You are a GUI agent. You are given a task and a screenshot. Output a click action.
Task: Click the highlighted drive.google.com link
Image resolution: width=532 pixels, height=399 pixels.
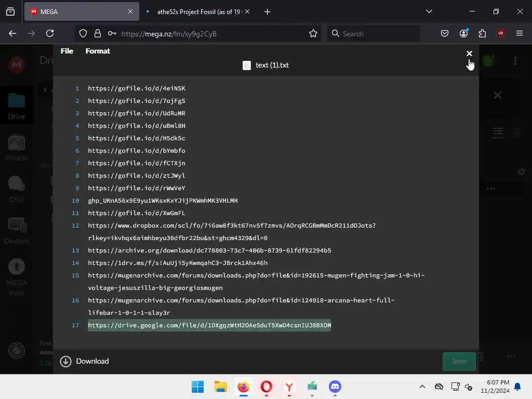[x=209, y=325]
